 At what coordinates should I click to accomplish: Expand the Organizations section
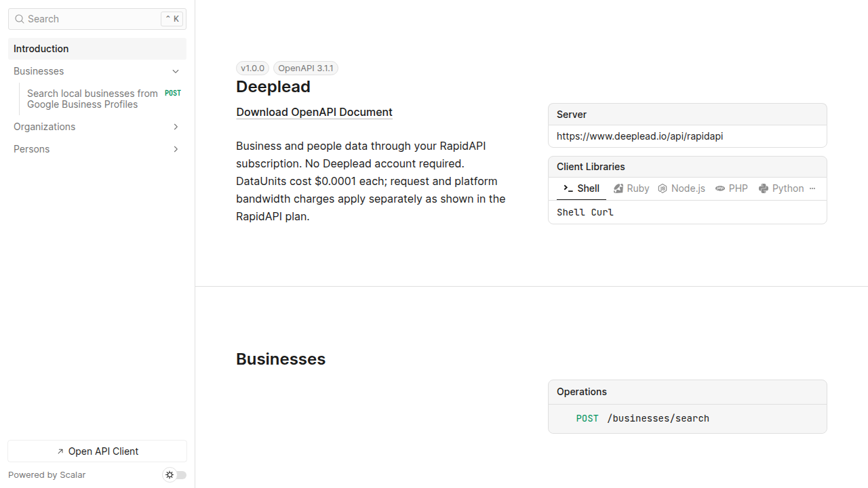pos(97,127)
